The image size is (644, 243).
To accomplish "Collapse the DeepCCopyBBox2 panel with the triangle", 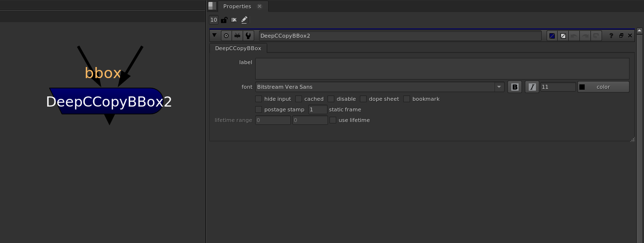I will 215,36.
